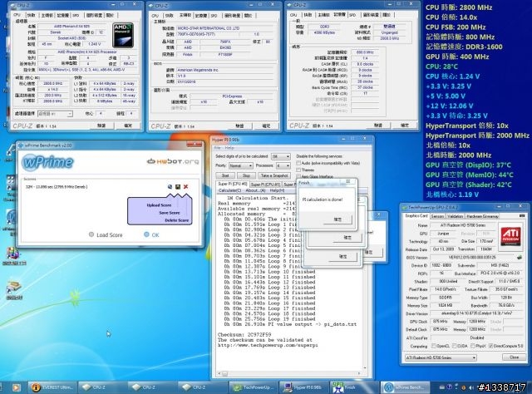
Task: Open the wPrime Benchmark taskbar item
Action: pos(405,387)
